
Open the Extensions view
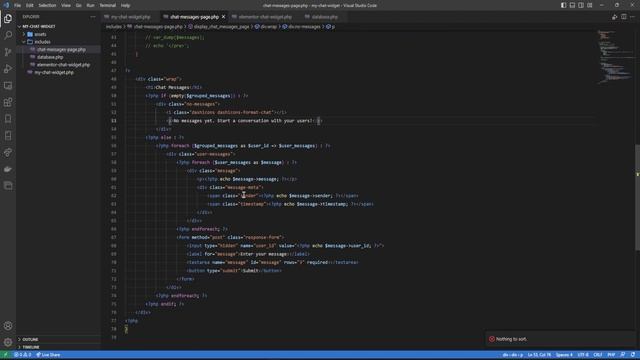click(x=8, y=102)
